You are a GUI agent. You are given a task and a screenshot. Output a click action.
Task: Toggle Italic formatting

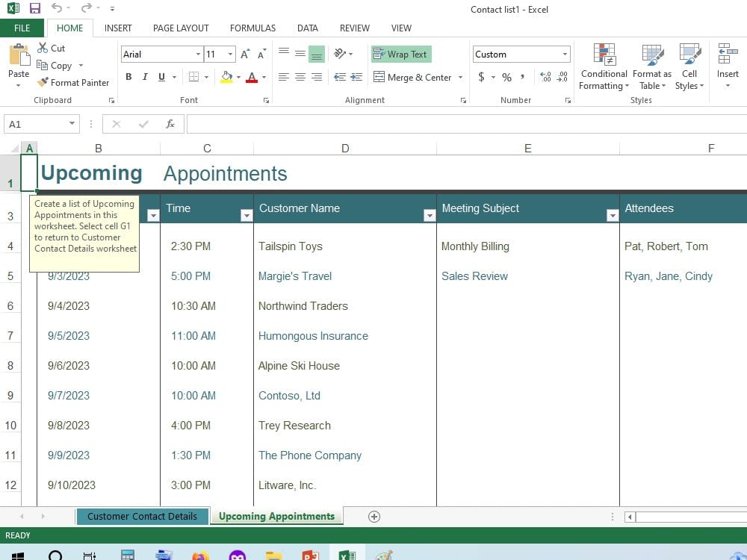coord(145,77)
